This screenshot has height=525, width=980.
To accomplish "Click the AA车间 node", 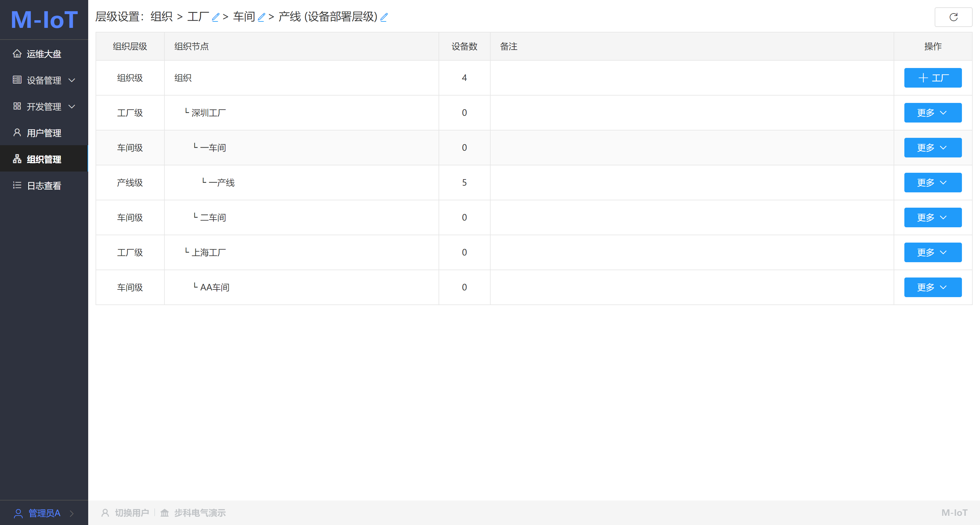I will click(x=215, y=288).
